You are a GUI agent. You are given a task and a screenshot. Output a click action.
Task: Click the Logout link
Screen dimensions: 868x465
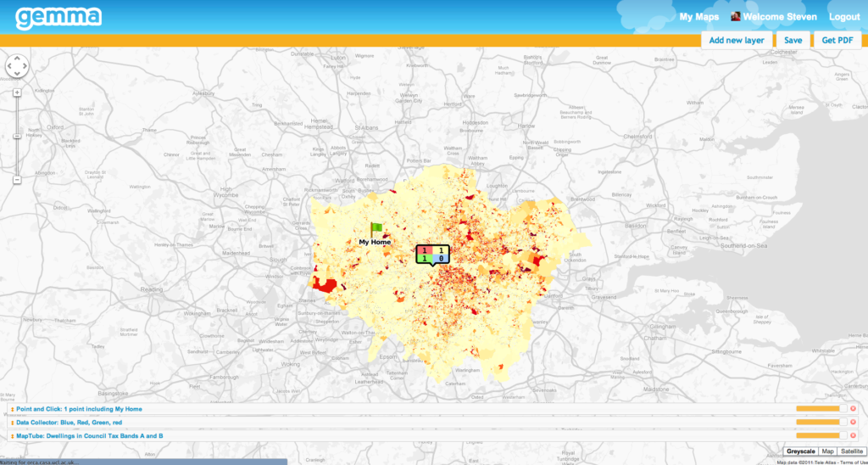(x=843, y=17)
